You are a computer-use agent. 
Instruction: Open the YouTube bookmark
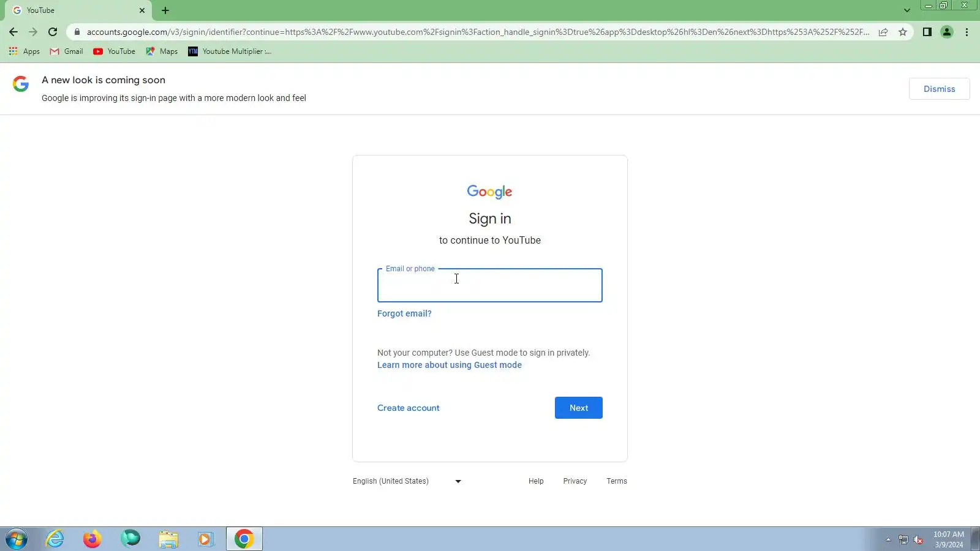tap(115, 51)
